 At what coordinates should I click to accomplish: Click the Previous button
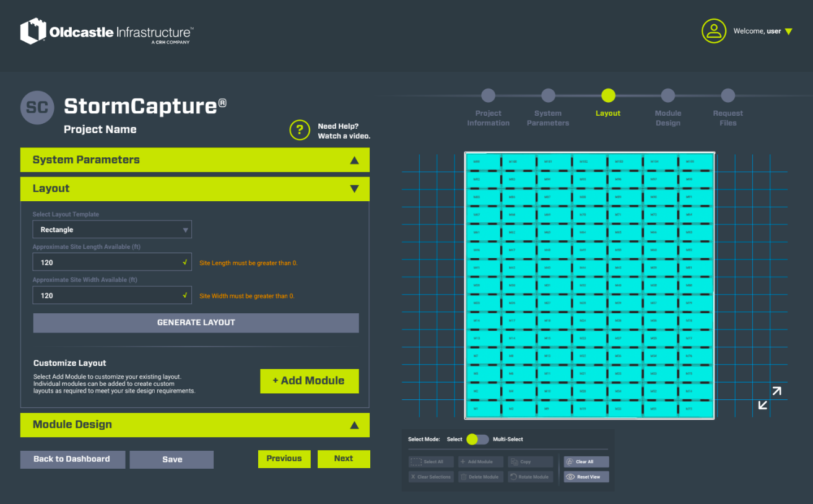(284, 459)
